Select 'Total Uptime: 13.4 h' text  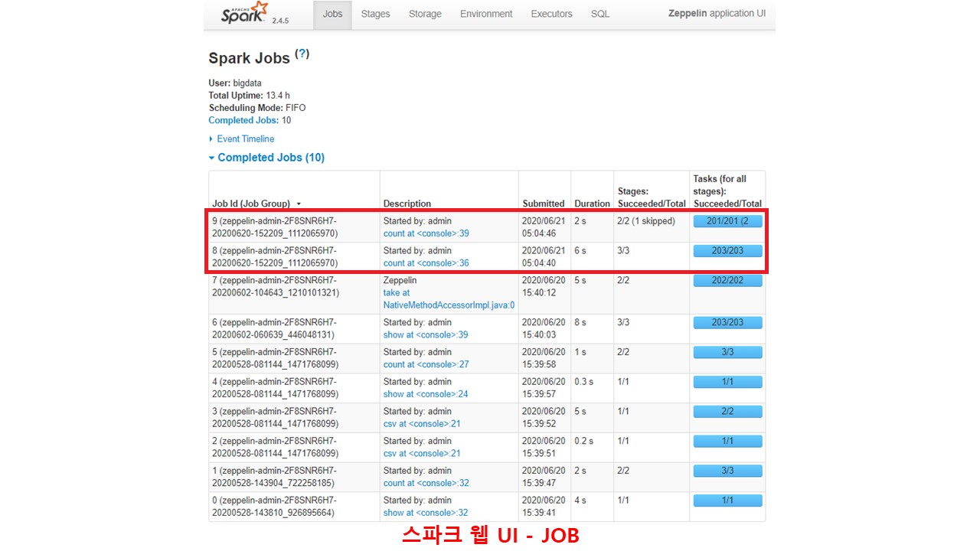(249, 96)
